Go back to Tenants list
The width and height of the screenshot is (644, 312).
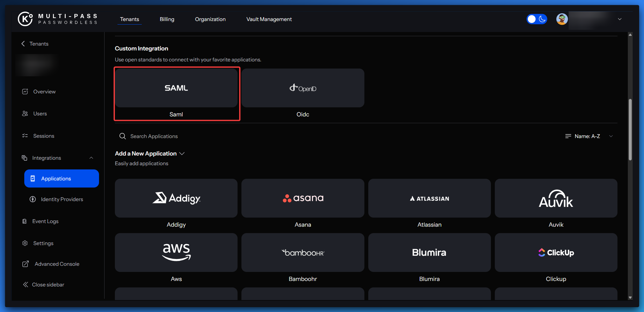pos(35,44)
